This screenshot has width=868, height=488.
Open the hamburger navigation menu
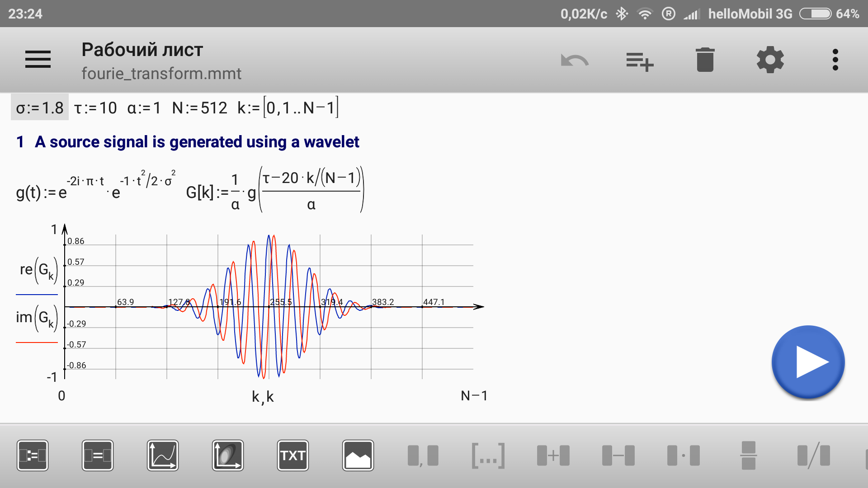tap(38, 60)
